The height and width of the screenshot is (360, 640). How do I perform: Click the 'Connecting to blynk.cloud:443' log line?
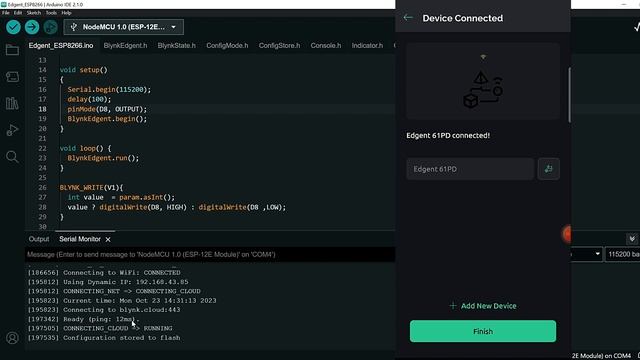point(104,309)
